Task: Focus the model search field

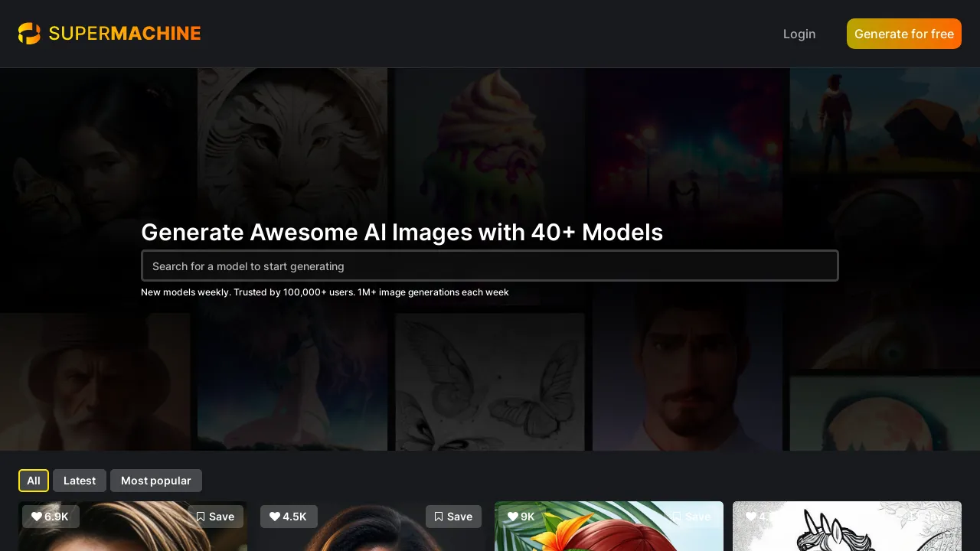Action: (490, 266)
